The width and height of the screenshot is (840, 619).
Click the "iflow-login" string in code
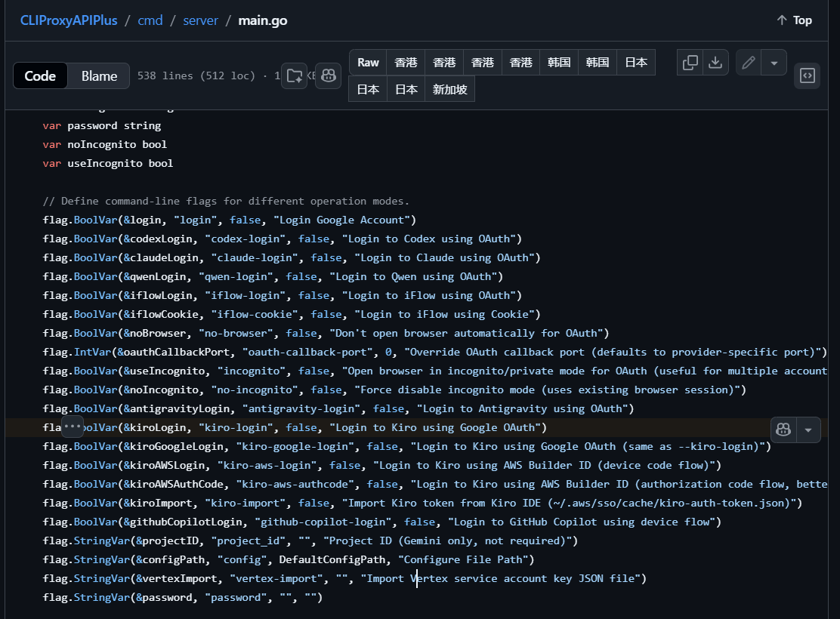pyautogui.click(x=246, y=296)
